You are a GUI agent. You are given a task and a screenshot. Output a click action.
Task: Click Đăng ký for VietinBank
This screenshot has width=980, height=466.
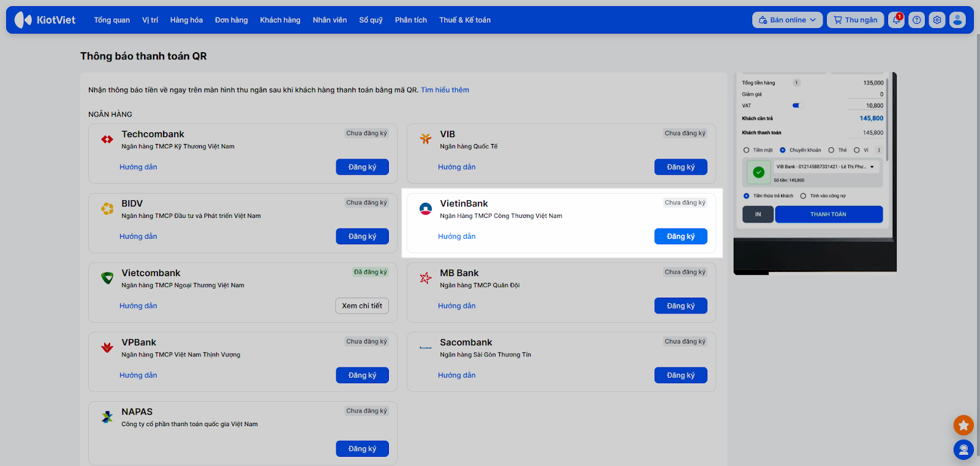(680, 236)
